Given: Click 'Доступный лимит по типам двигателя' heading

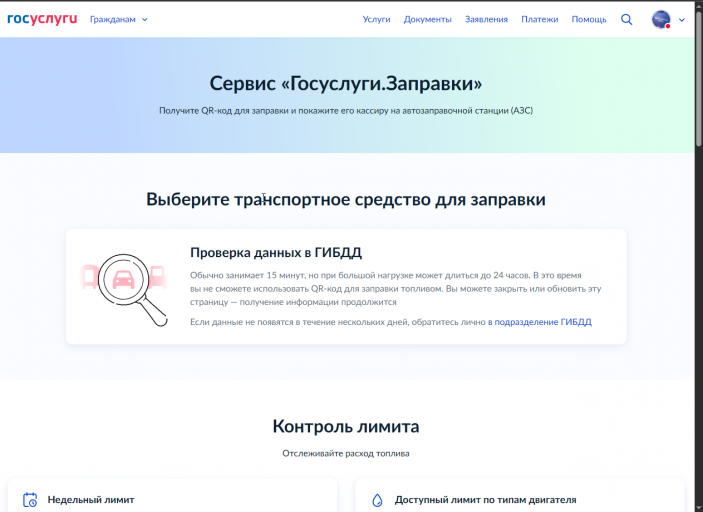Looking at the screenshot, I should (485, 499).
